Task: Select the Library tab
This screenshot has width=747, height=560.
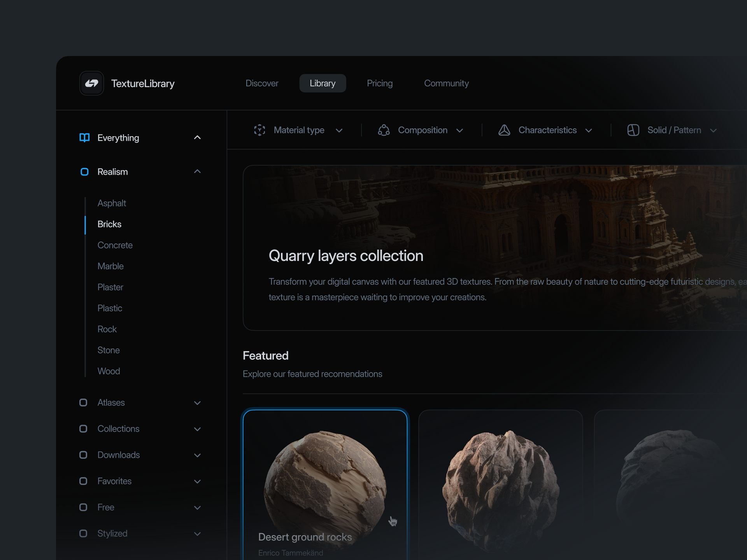Action: tap(323, 83)
